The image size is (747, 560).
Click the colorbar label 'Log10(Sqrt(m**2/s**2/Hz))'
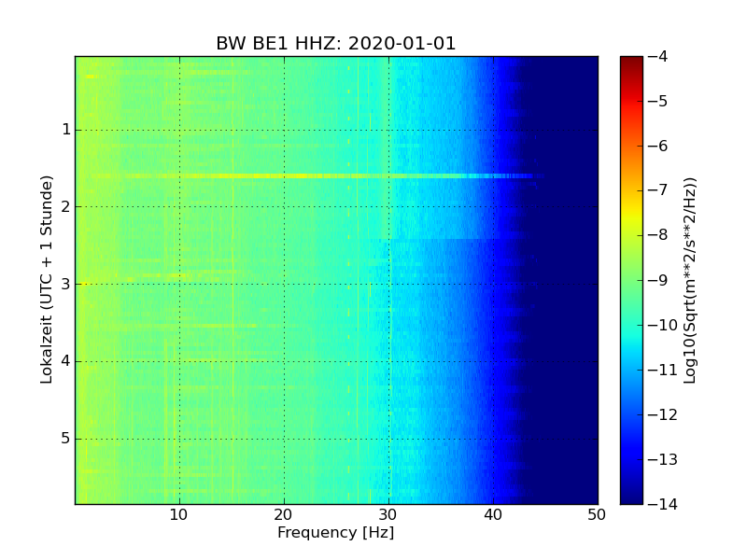click(689, 281)
